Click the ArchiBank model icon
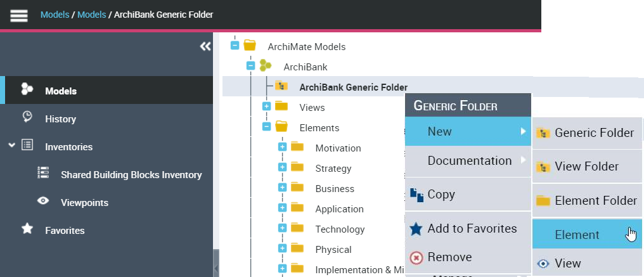 (266, 66)
